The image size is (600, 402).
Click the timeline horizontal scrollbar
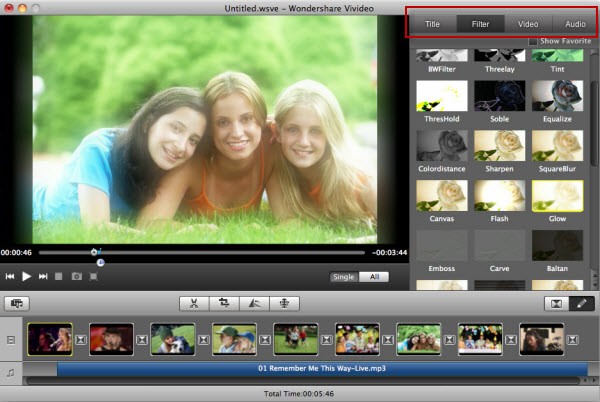click(x=302, y=380)
